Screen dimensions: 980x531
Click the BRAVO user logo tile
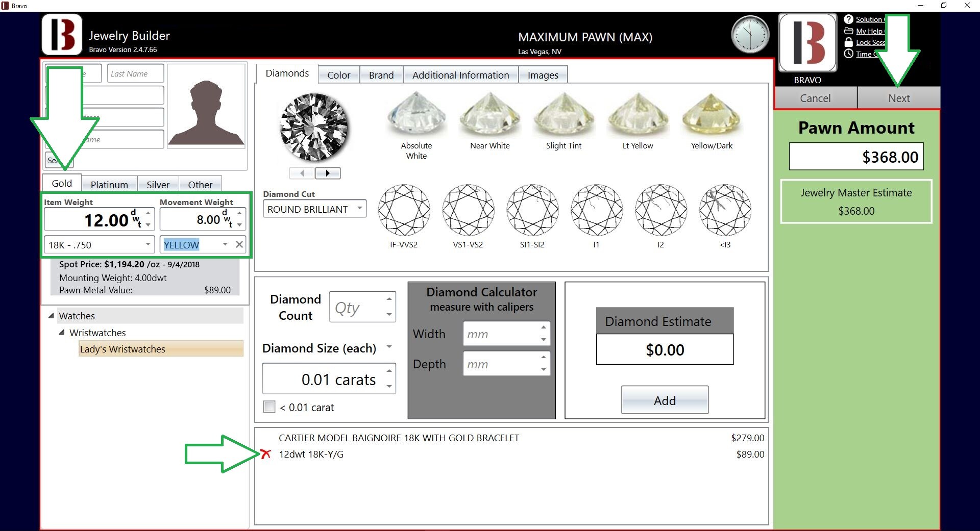tap(807, 43)
